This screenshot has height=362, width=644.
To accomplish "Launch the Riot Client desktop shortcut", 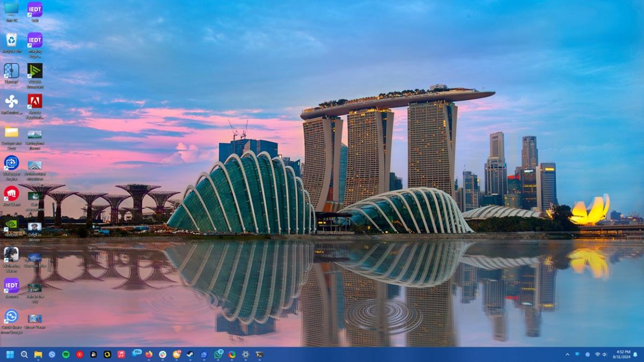I will 12,192.
